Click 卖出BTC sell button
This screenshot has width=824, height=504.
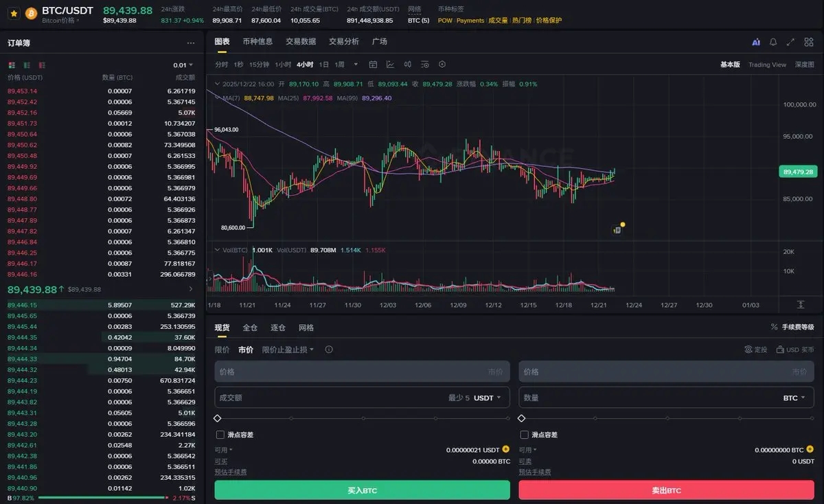pos(666,490)
